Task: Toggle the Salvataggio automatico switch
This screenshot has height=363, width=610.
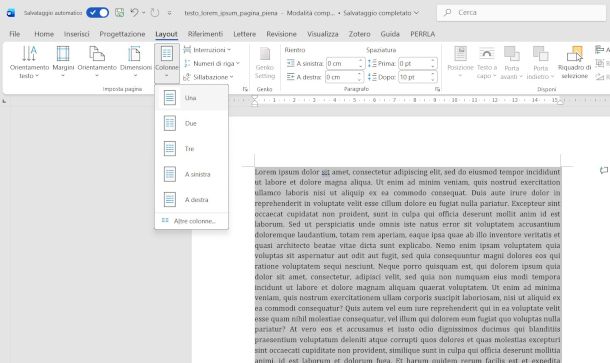Action: 98,13
